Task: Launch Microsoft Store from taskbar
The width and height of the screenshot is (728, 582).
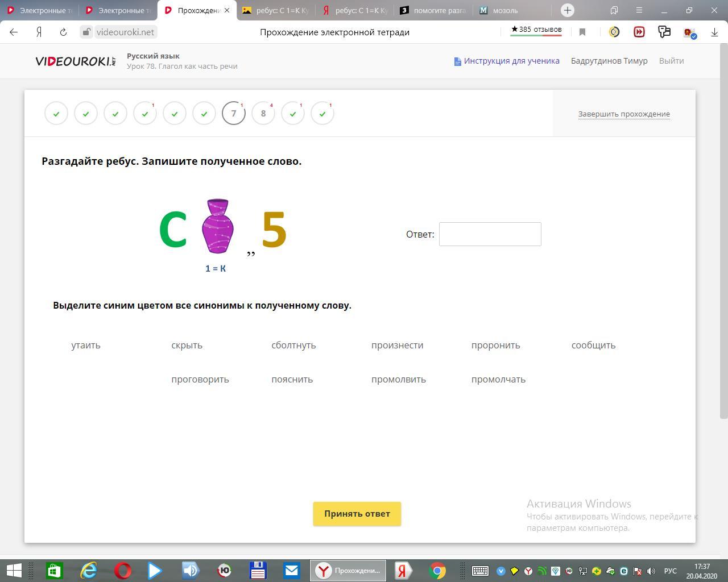Action: click(54, 570)
